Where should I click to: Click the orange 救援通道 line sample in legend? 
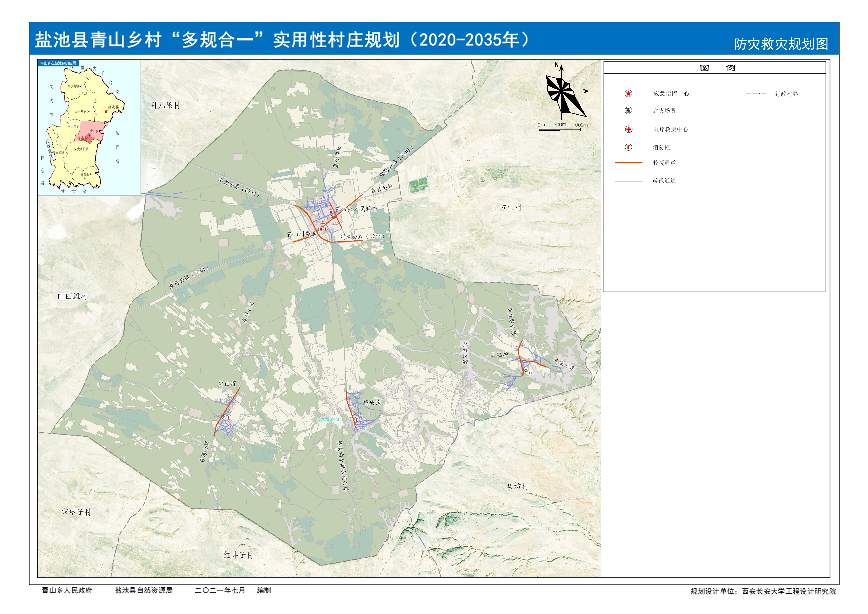click(x=628, y=163)
